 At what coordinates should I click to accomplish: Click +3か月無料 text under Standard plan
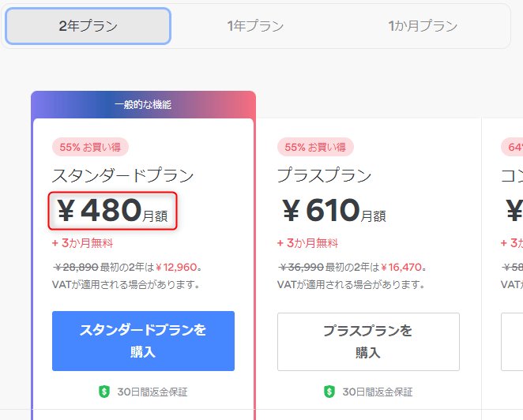point(82,243)
